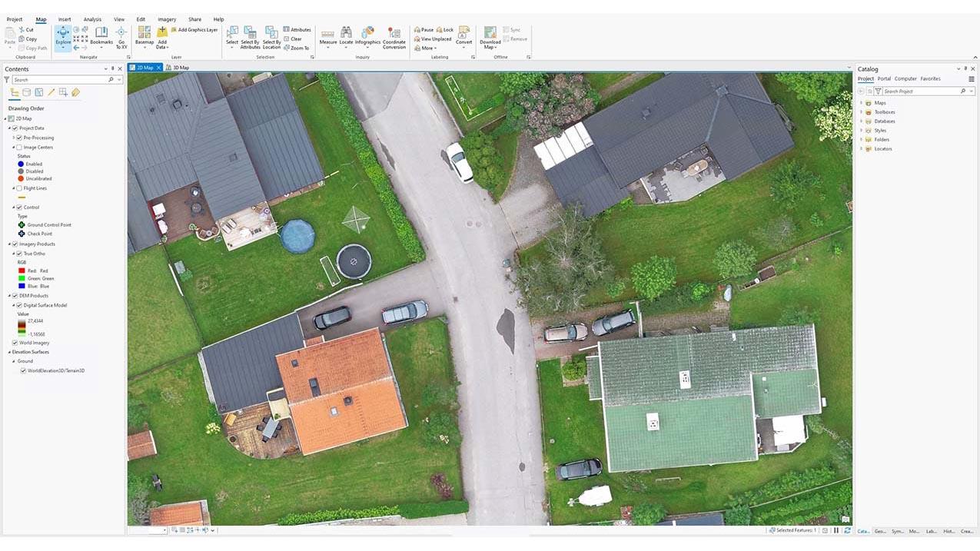Image resolution: width=980 pixels, height=551 pixels.
Task: Switch to the 3D Map view tab
Action: 181,68
